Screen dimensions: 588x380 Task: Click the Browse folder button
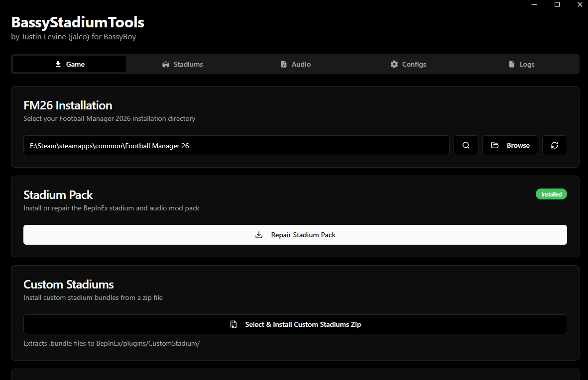(x=510, y=145)
